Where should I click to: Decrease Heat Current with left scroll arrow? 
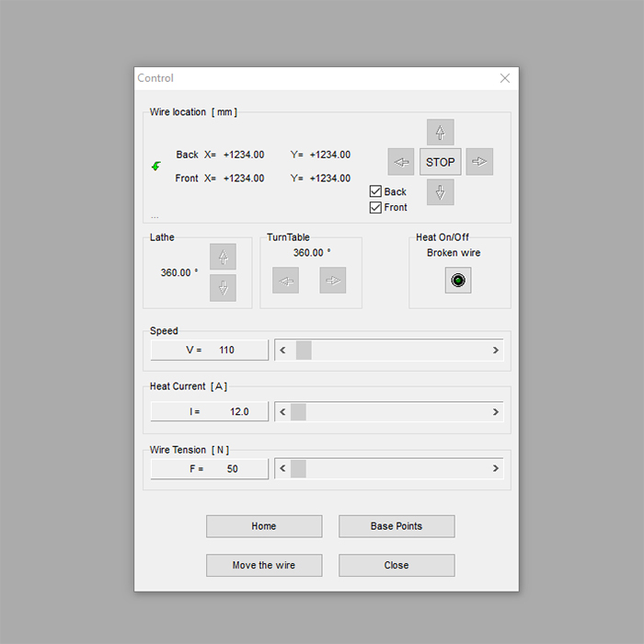click(x=282, y=412)
